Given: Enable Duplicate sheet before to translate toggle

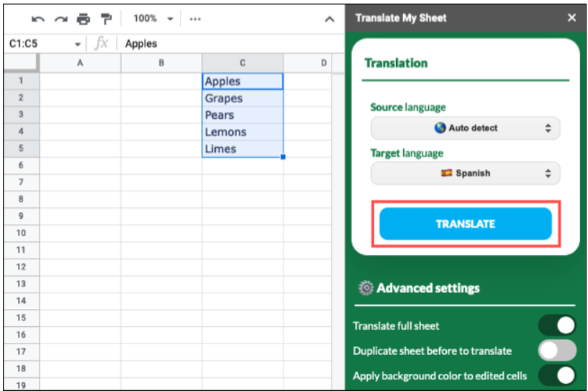Looking at the screenshot, I should click(557, 351).
